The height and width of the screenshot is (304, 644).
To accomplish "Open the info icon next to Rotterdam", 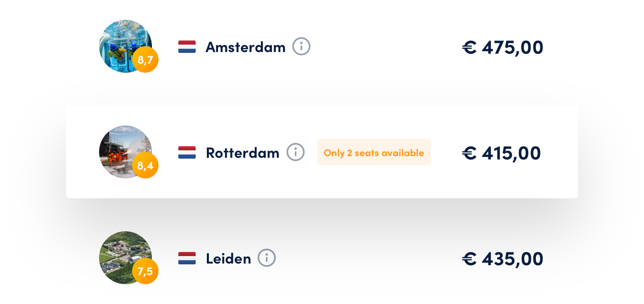I will tap(296, 152).
